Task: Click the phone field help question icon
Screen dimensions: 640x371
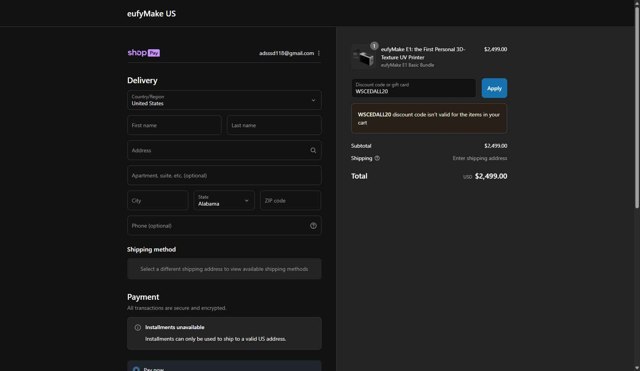Action: 313,226
